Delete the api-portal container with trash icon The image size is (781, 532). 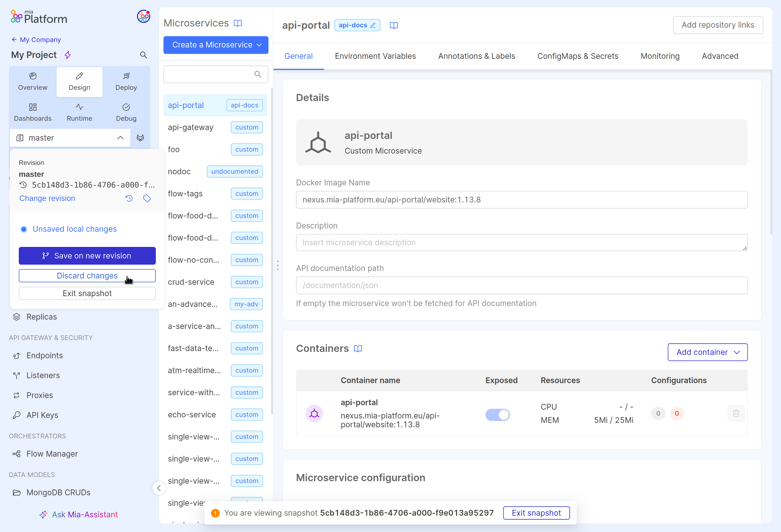pyautogui.click(x=736, y=413)
